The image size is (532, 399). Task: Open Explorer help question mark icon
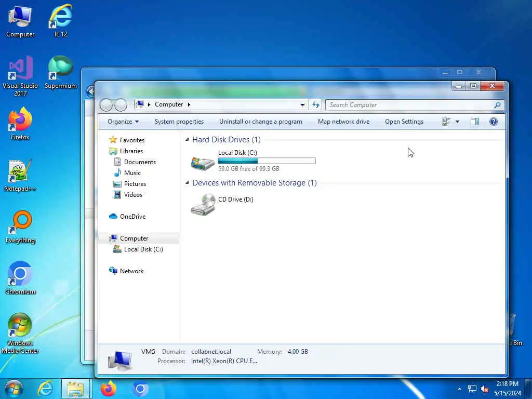pyautogui.click(x=494, y=122)
